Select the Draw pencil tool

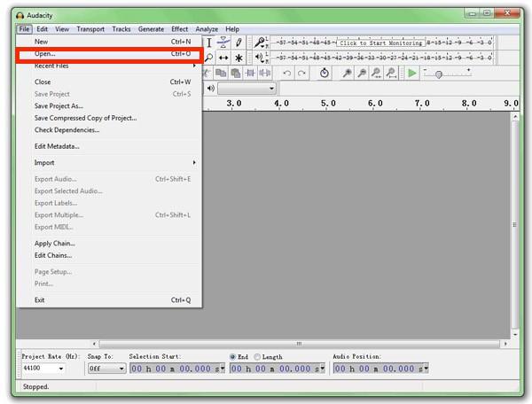click(239, 43)
